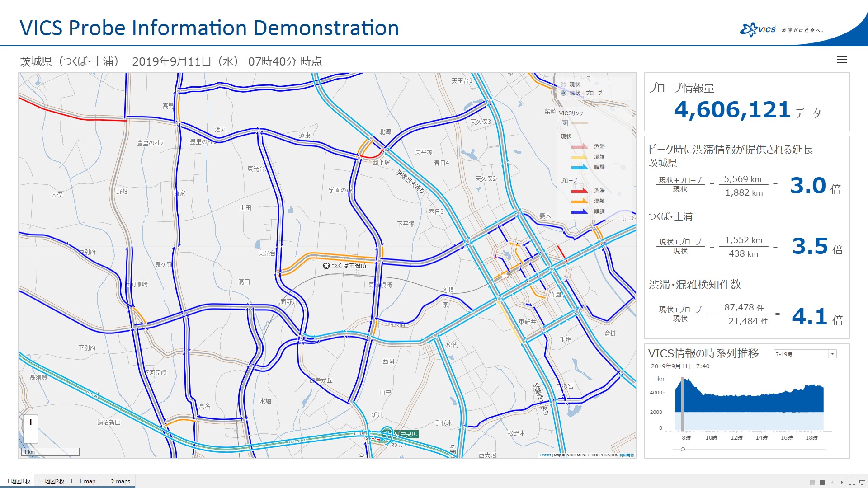The height and width of the screenshot is (488, 868).
Task: Uncheck the VICSリンク checkbox
Action: (565, 123)
